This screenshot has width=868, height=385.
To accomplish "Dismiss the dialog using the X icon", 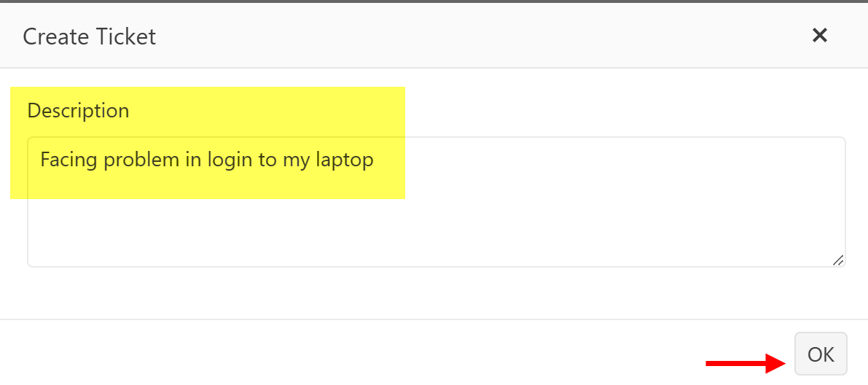I will [x=820, y=35].
